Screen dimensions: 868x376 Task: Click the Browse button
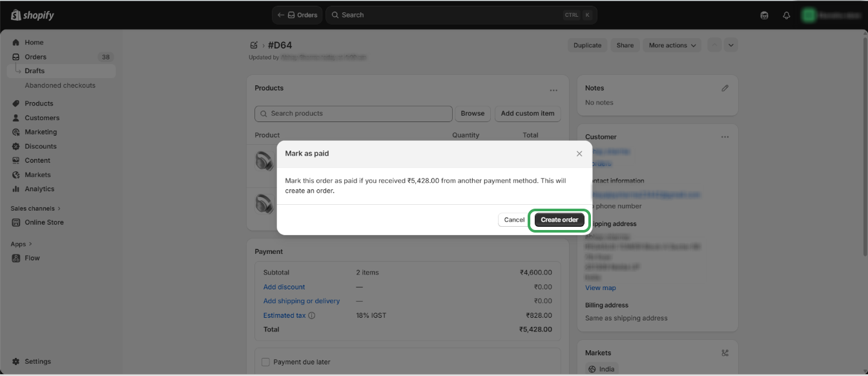tap(473, 114)
